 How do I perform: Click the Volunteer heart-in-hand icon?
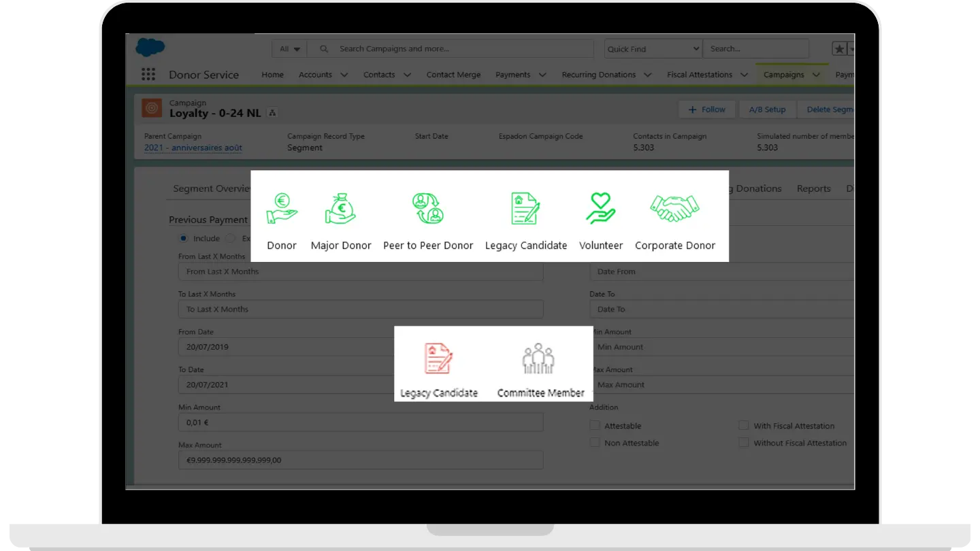[600, 209]
